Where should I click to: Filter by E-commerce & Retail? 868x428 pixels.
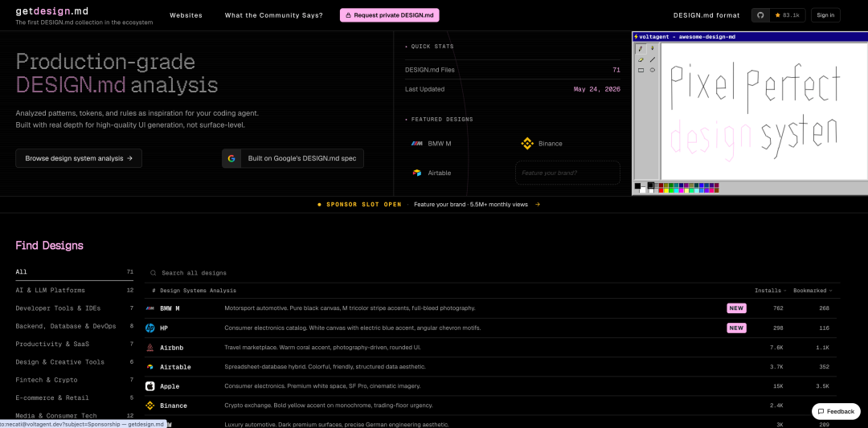(74, 397)
